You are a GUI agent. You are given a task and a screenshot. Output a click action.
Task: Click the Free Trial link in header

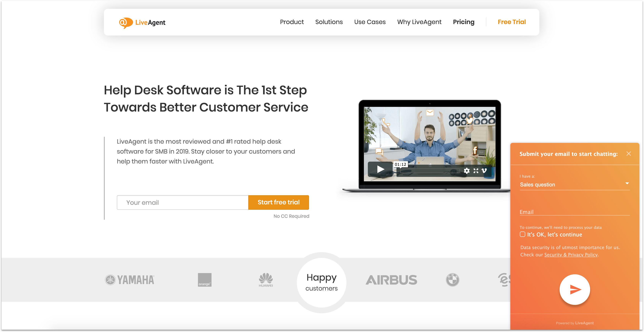pos(511,22)
